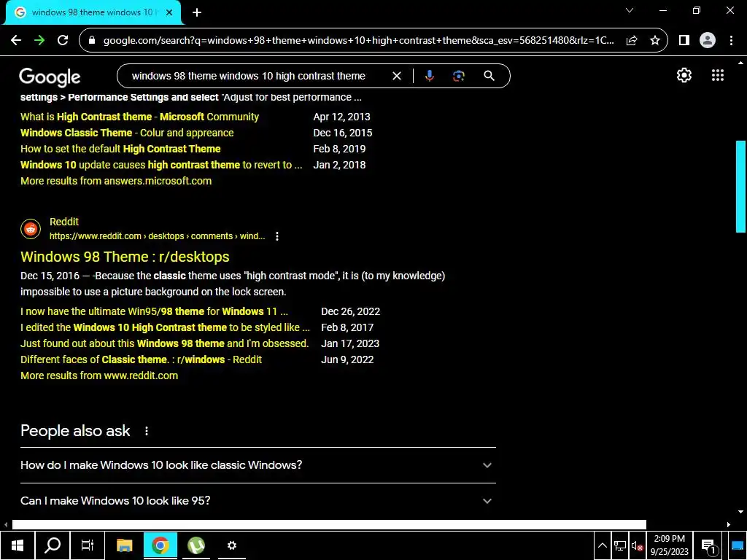The height and width of the screenshot is (560, 747).
Task: Open Task View on taskbar
Action: click(88, 545)
